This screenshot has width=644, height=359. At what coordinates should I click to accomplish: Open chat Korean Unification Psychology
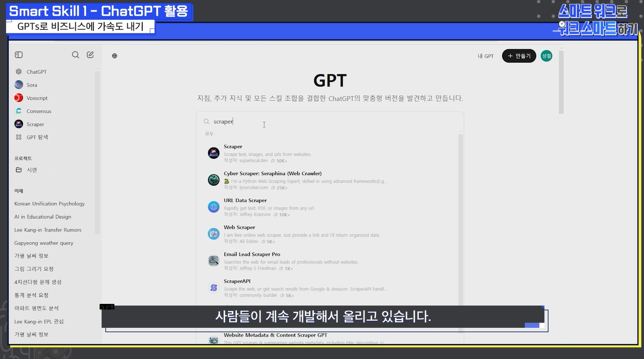50,204
